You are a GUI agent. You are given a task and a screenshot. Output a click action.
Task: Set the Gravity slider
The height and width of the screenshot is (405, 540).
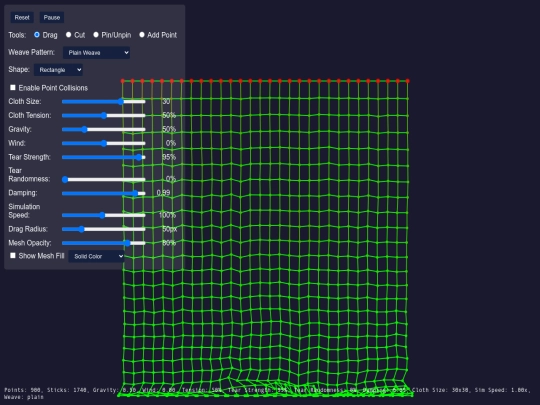[104, 129]
